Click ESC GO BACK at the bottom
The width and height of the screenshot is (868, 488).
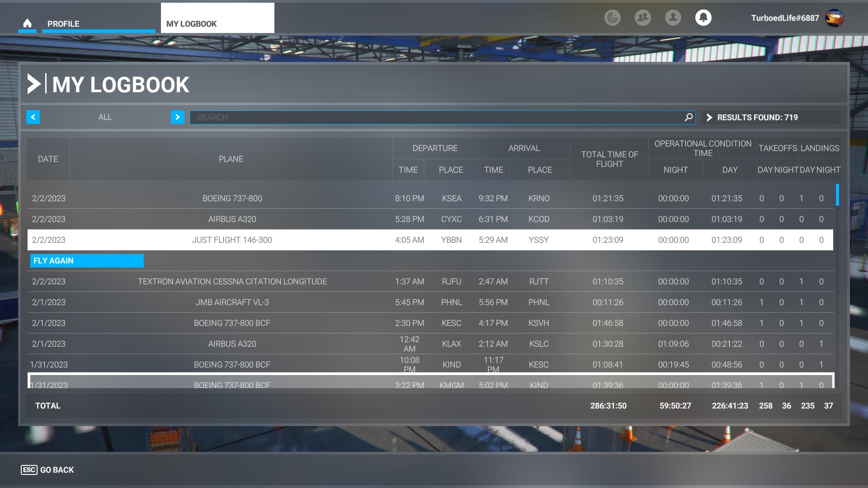coord(47,470)
